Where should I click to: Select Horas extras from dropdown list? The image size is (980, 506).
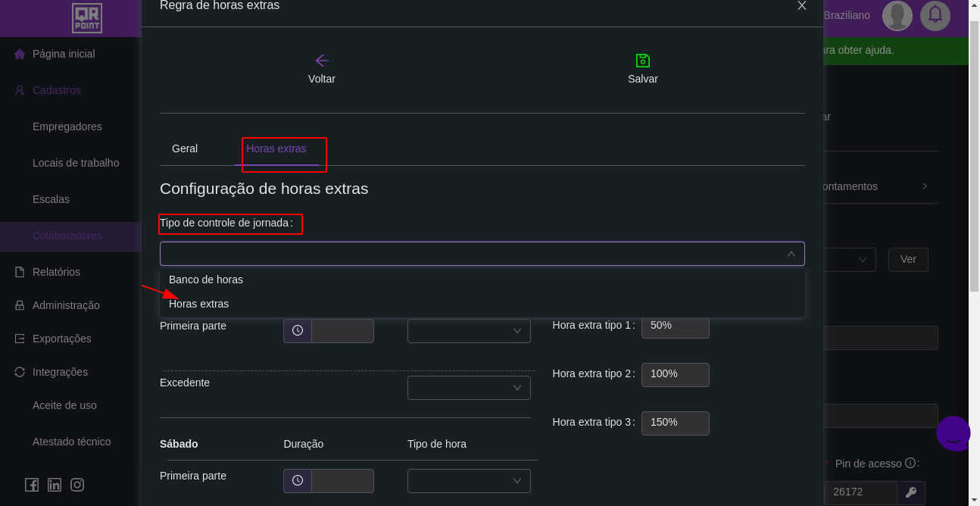[x=199, y=304]
